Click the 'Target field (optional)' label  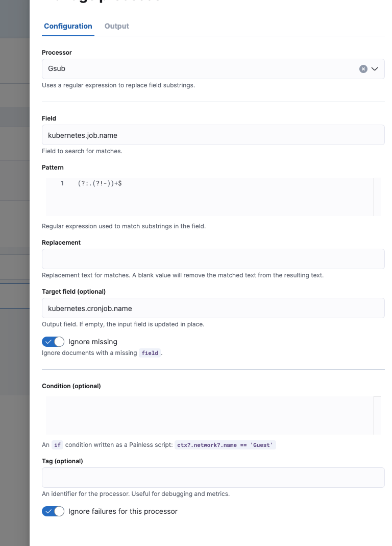pyautogui.click(x=73, y=292)
